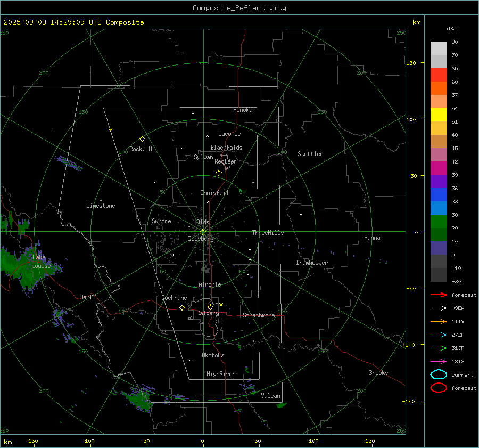Select the yellow radar-site diamond at Didsbury

pyautogui.click(x=203, y=232)
